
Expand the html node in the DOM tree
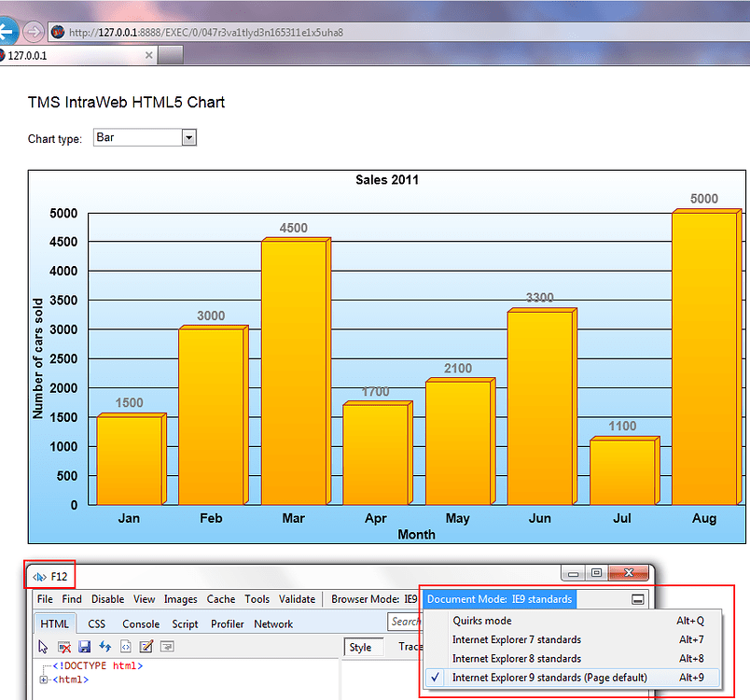(x=44, y=679)
